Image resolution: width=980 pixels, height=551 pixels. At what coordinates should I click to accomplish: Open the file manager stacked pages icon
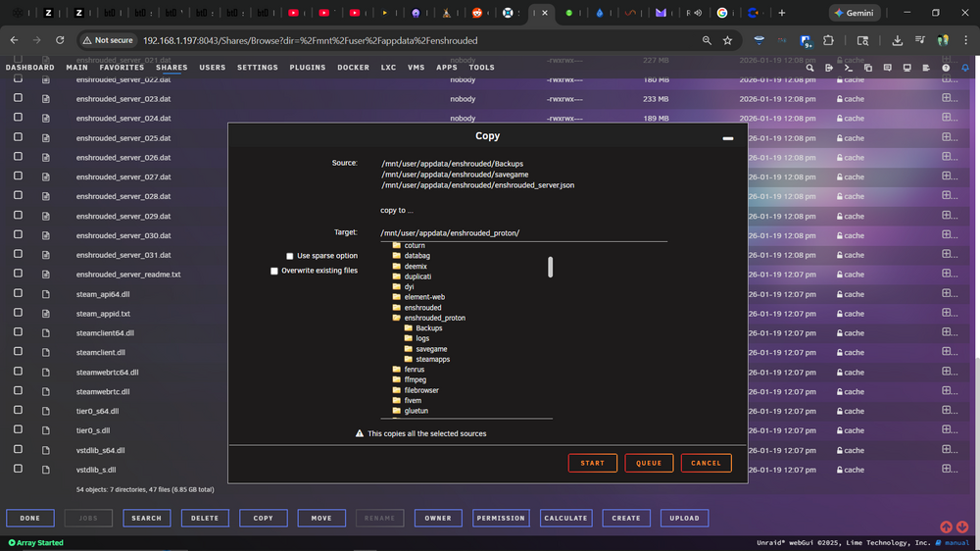click(x=868, y=68)
